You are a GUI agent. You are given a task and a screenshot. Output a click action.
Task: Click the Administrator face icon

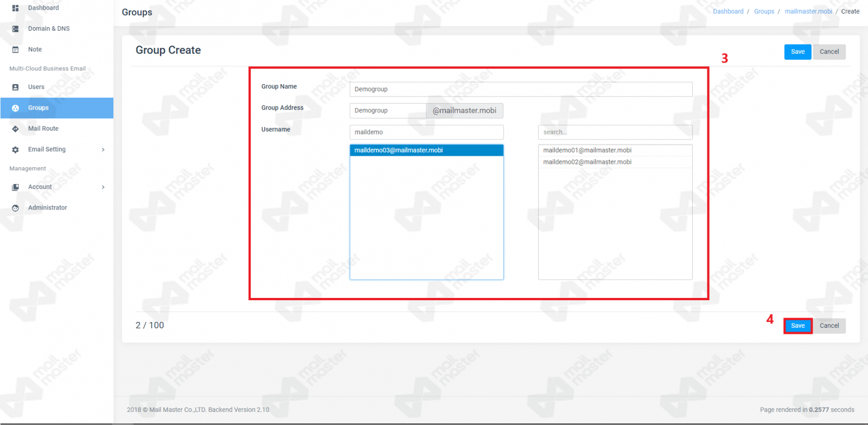[x=15, y=208]
